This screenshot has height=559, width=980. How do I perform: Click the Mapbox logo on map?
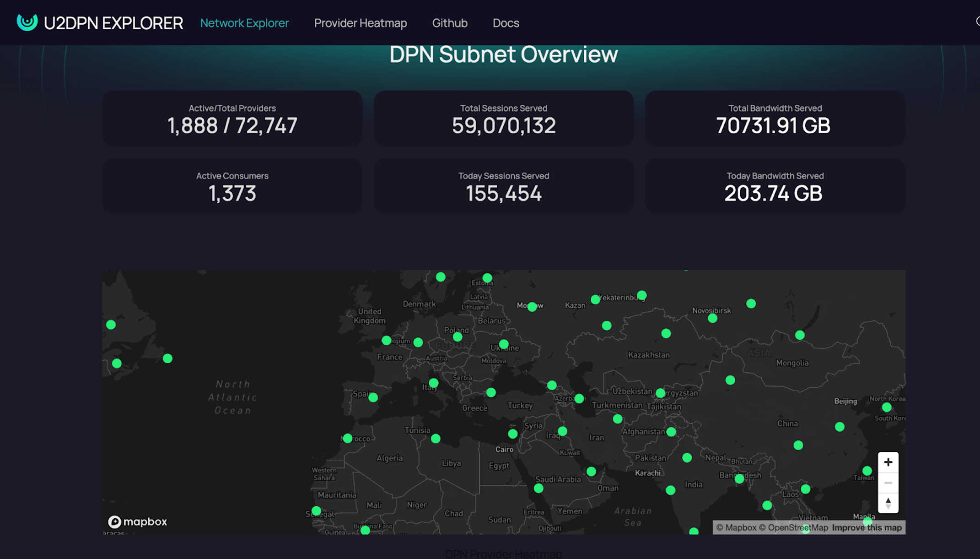coord(137,521)
